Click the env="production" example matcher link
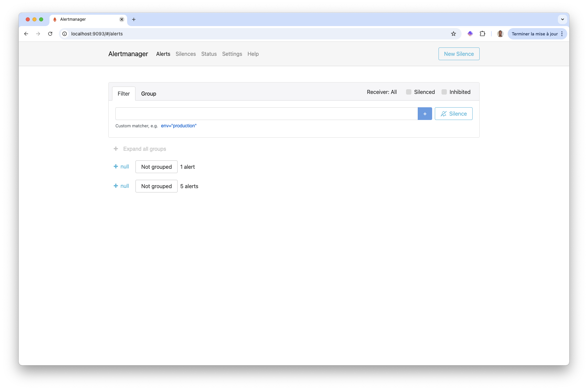588x390 pixels. 179,126
